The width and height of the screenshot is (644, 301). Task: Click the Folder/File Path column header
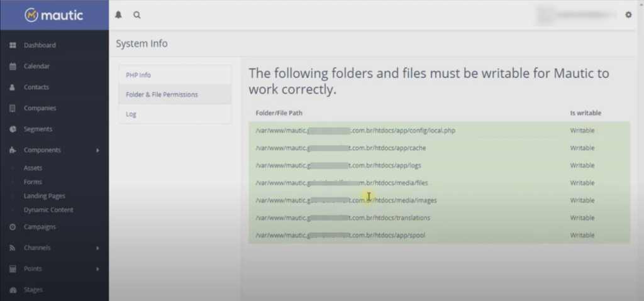279,113
